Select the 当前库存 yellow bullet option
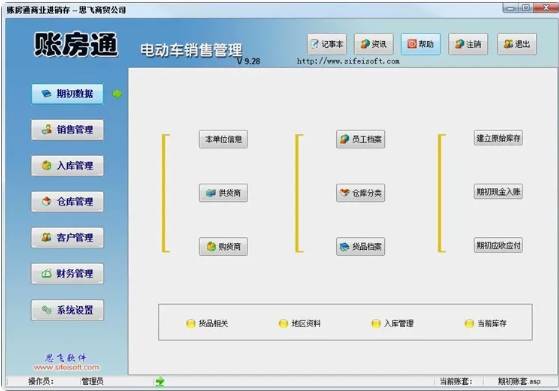This screenshot has height=391, width=559. point(486,323)
